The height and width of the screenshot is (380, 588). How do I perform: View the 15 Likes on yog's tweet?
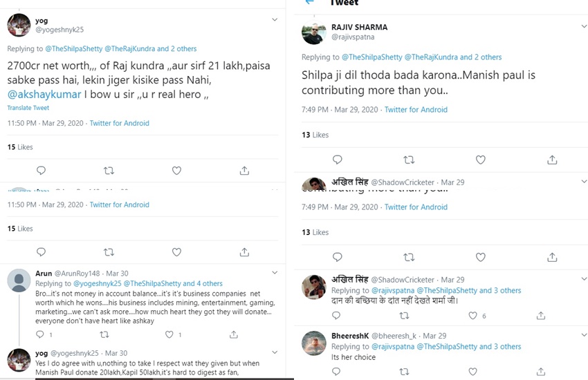click(20, 147)
